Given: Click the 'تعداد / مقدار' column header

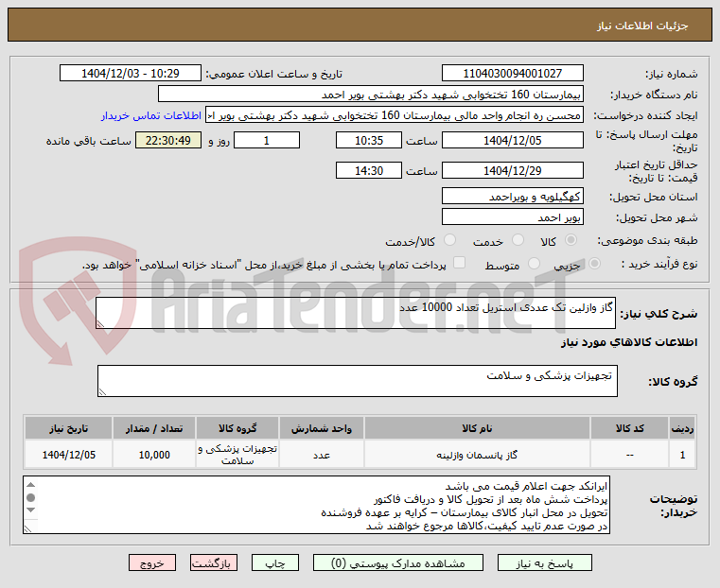Looking at the screenshot, I should (154, 428).
